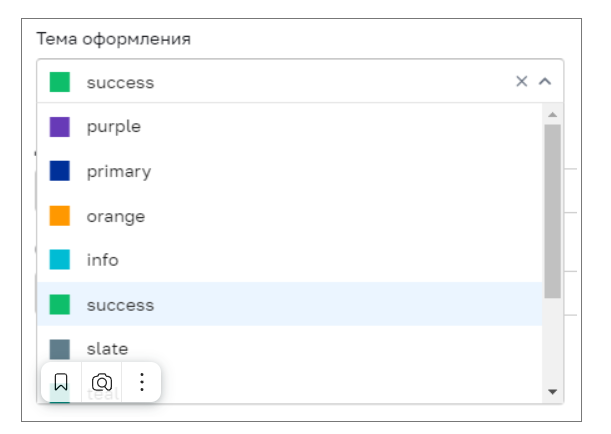The width and height of the screenshot is (611, 434).
Task: Collapse the theme dropdown with chevron
Action: pos(545,81)
